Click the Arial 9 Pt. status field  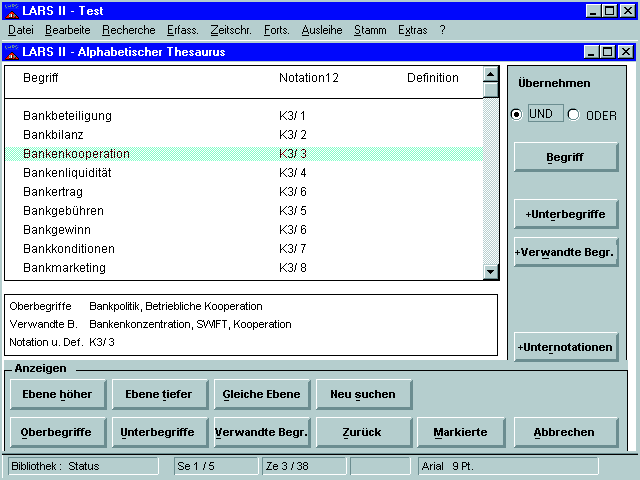[x=508, y=466]
